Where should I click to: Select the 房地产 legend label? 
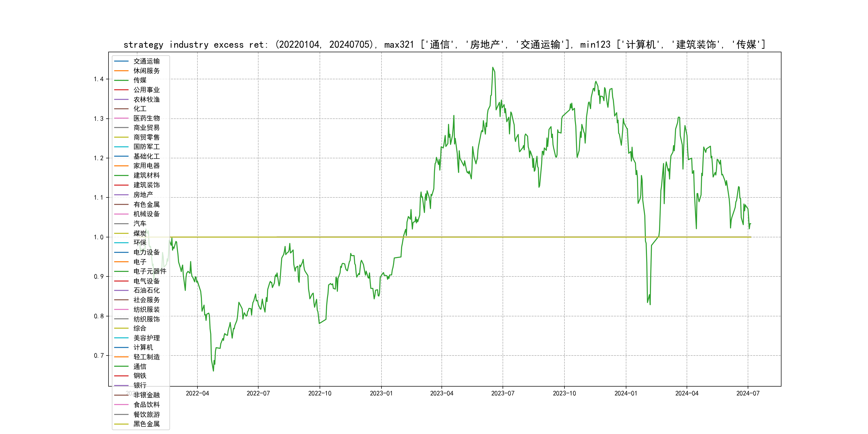pos(143,195)
